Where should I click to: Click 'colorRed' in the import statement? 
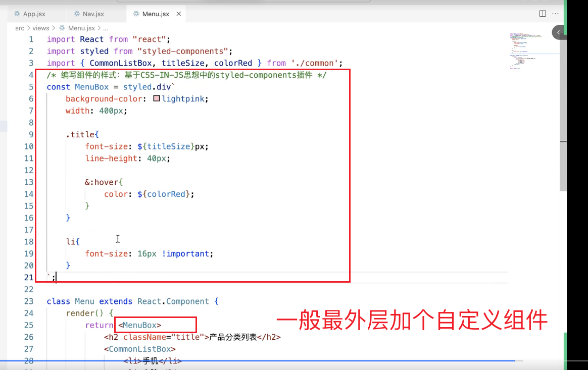(233, 64)
